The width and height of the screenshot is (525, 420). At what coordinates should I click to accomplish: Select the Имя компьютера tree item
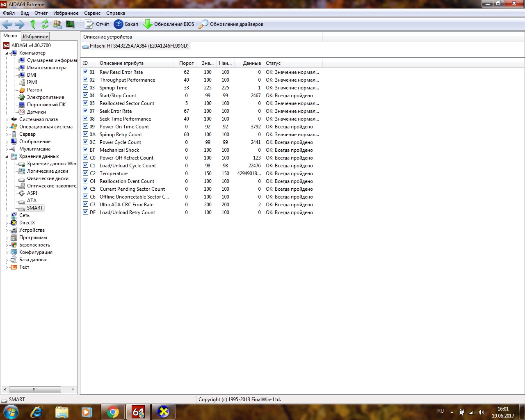pos(43,68)
